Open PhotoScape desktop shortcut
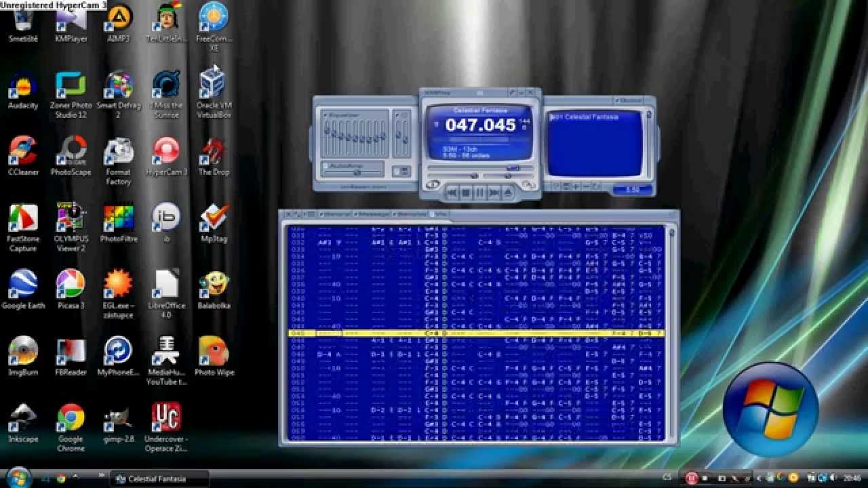 click(71, 157)
